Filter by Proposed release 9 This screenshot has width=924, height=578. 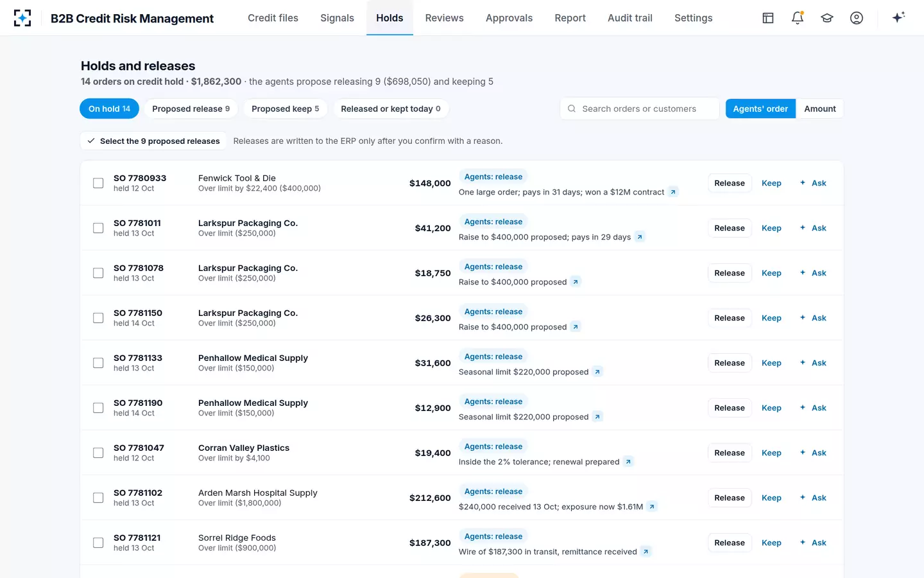click(191, 109)
